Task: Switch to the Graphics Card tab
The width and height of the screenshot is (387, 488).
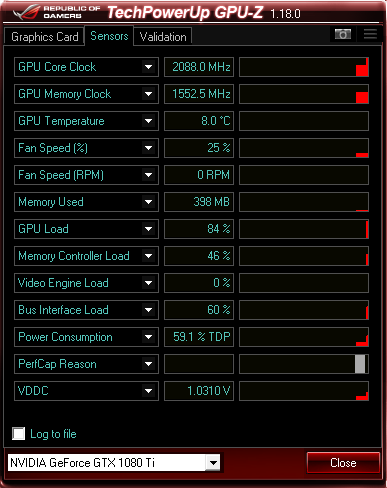Action: 44,36
